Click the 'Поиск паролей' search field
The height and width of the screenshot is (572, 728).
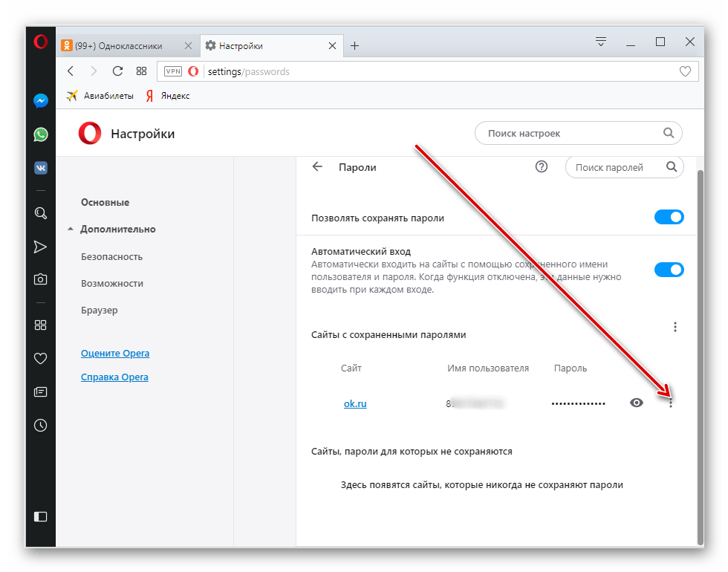pos(618,167)
